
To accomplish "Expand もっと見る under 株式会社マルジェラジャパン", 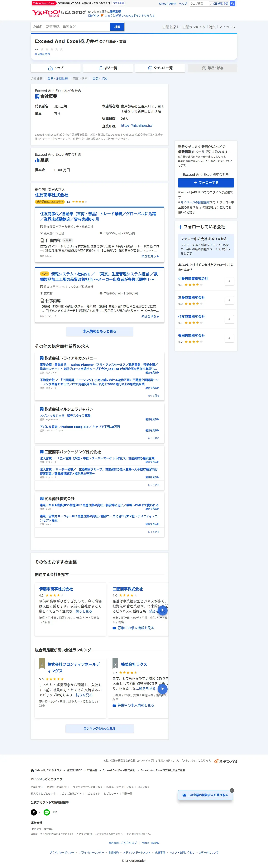I will pos(153,438).
